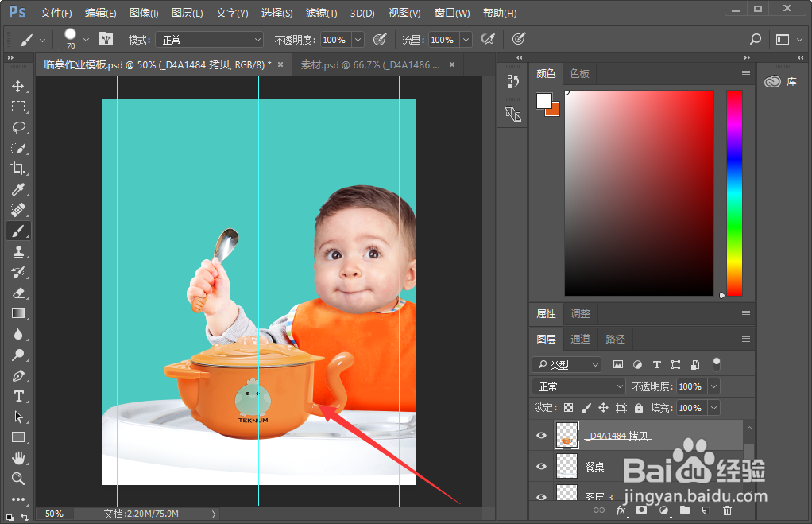Image resolution: width=812 pixels, height=524 pixels.
Task: Open the layer 类型 filter dropdown
Action: [x=566, y=365]
